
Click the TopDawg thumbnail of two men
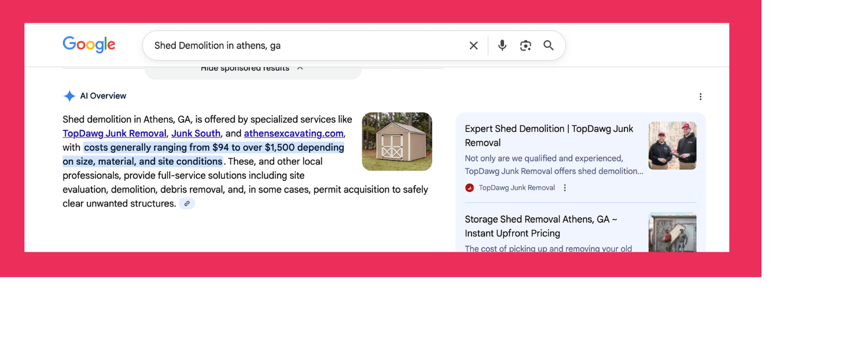(672, 146)
